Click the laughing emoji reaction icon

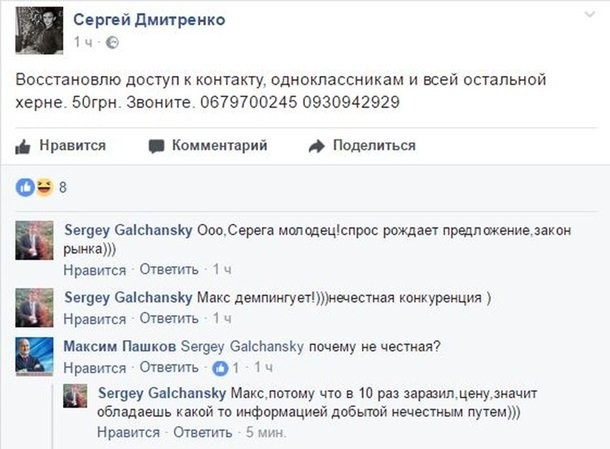point(43,187)
